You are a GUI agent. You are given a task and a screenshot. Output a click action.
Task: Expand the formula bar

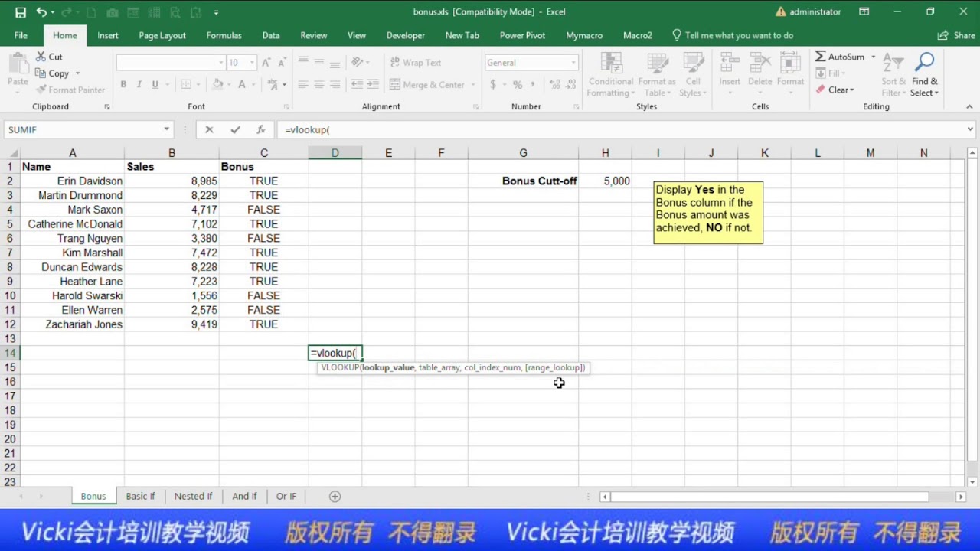[x=970, y=129]
